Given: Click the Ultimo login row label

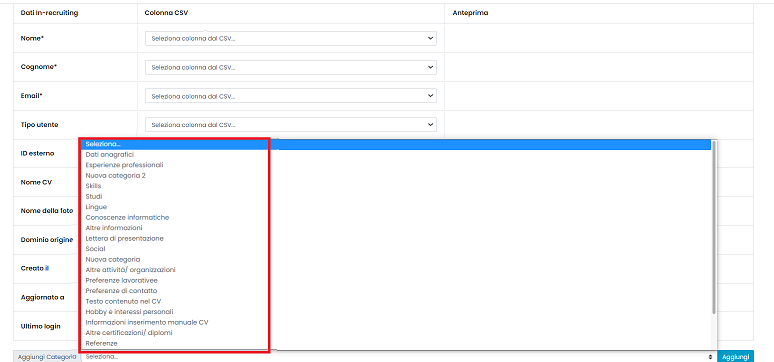Looking at the screenshot, I should [40, 326].
